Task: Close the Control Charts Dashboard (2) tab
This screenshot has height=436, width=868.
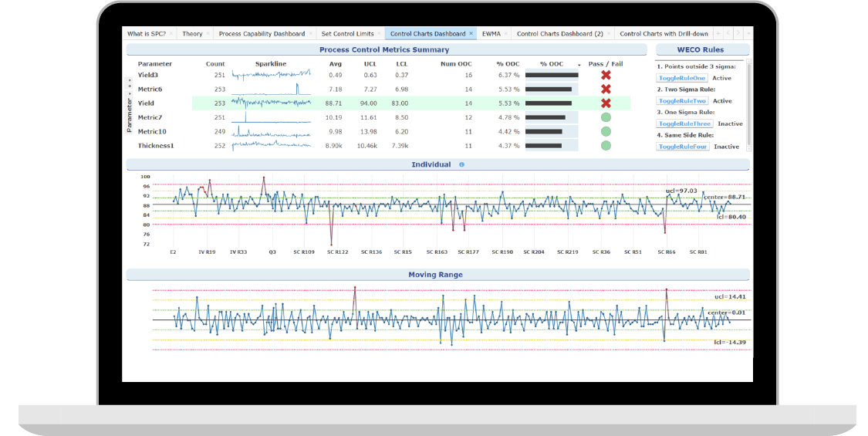Action: click(x=609, y=34)
